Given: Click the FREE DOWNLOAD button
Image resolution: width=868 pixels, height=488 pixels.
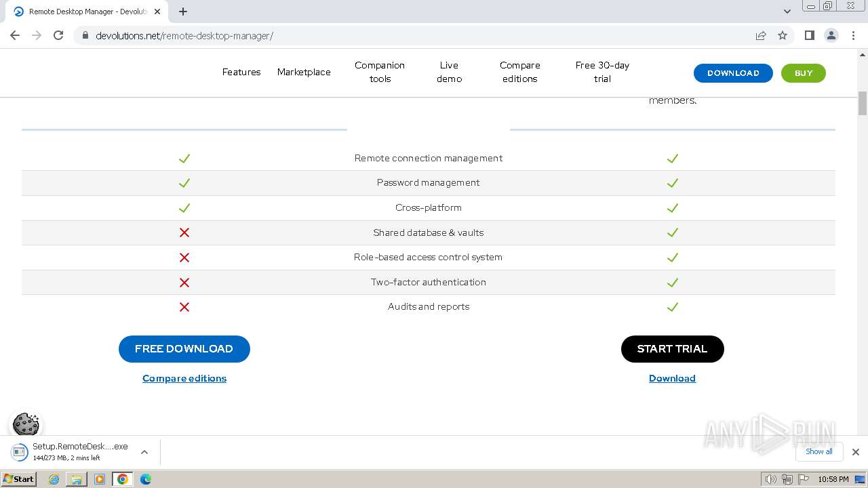Looking at the screenshot, I should click(x=184, y=349).
